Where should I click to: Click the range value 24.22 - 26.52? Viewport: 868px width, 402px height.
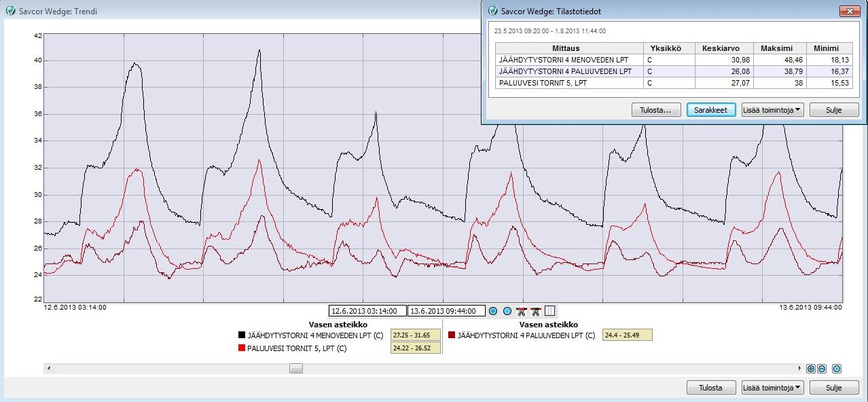[416, 348]
